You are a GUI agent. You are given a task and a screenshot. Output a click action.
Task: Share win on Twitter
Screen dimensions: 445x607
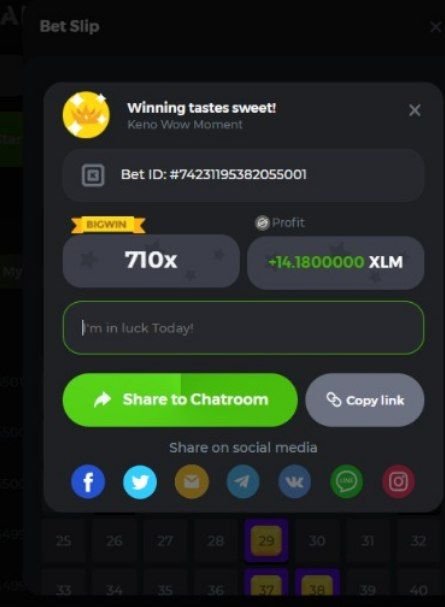(x=140, y=482)
